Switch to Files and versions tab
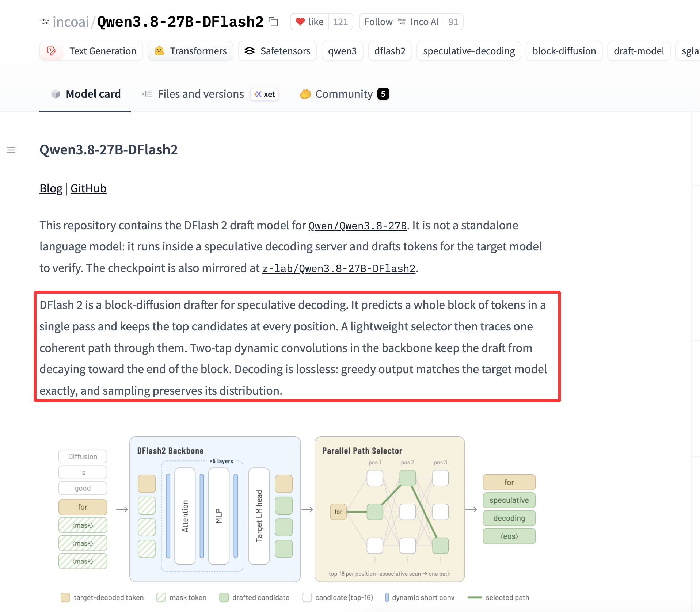The width and height of the screenshot is (700, 612). coord(210,94)
